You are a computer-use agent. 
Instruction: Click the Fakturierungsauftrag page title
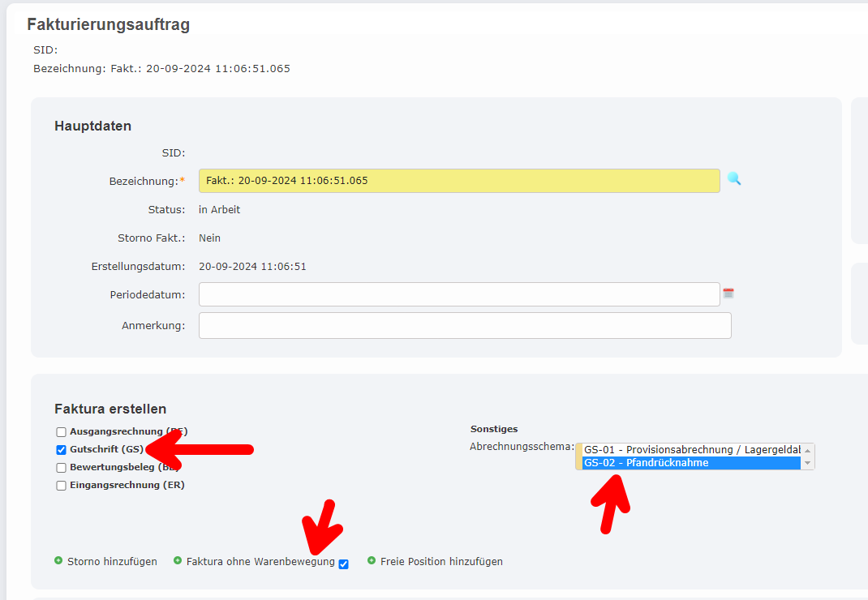coord(108,24)
